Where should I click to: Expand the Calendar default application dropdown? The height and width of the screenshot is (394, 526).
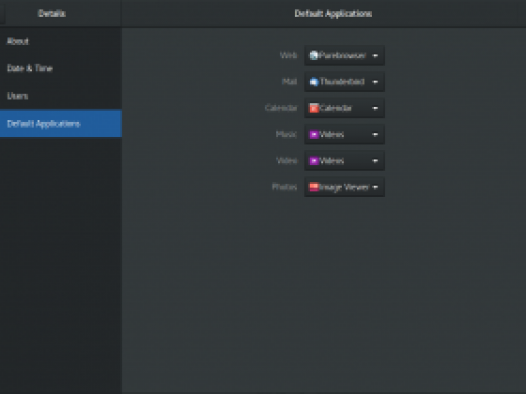[344, 108]
